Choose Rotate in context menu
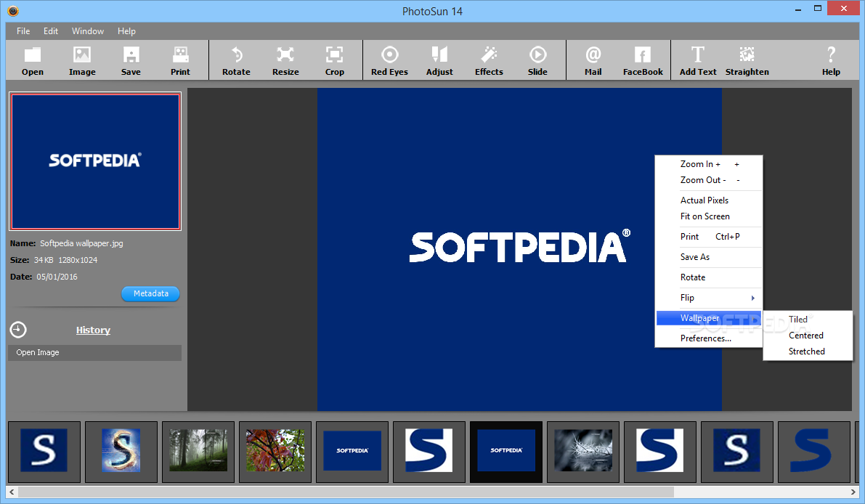865x504 pixels. (709, 277)
